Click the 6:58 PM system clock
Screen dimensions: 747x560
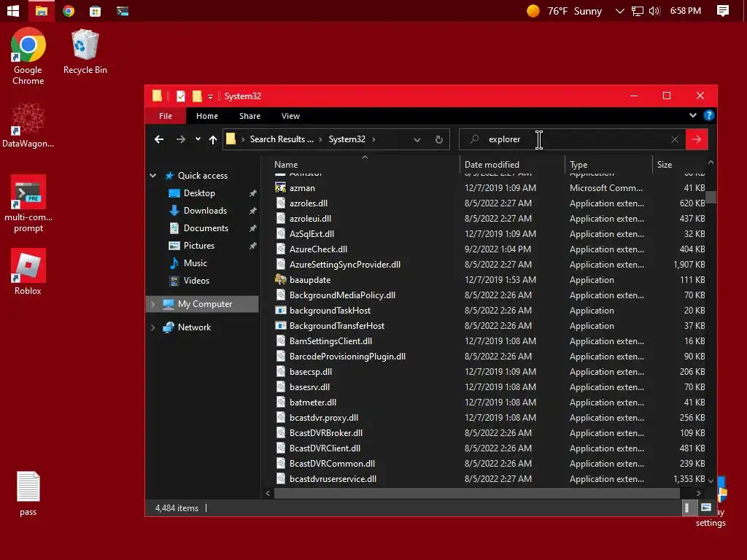point(685,10)
